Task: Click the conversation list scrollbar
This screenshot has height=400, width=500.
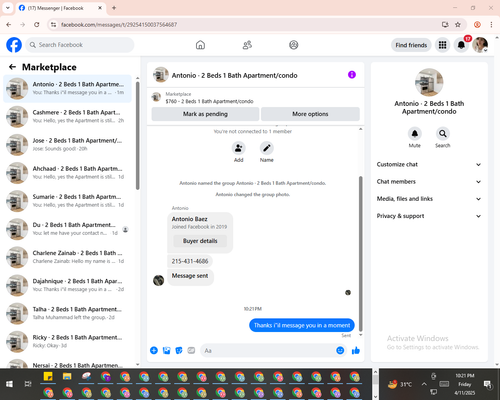Action: 138,135
